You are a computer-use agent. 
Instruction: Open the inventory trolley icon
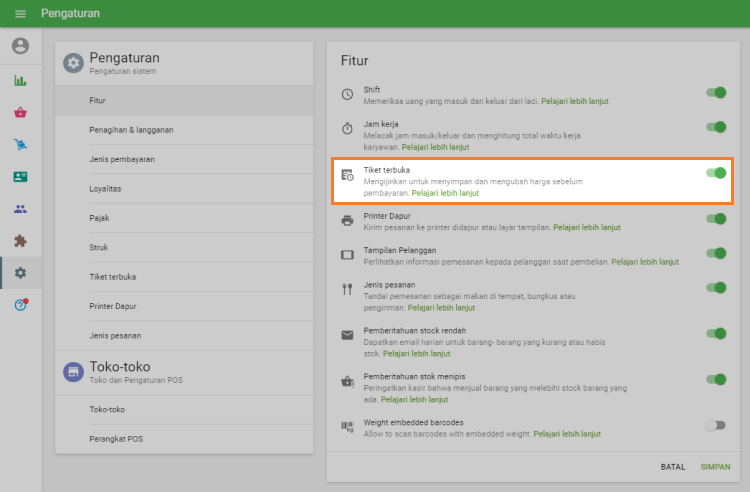click(20, 144)
